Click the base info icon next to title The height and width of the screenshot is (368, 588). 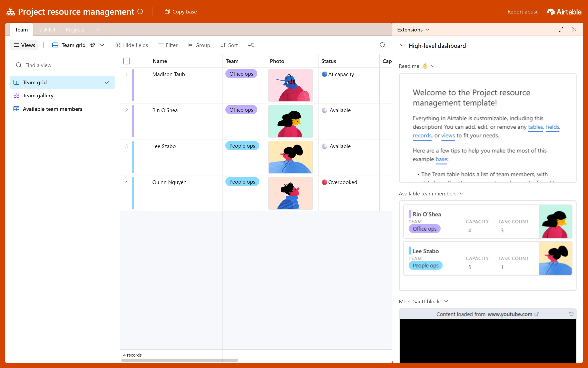tap(140, 11)
